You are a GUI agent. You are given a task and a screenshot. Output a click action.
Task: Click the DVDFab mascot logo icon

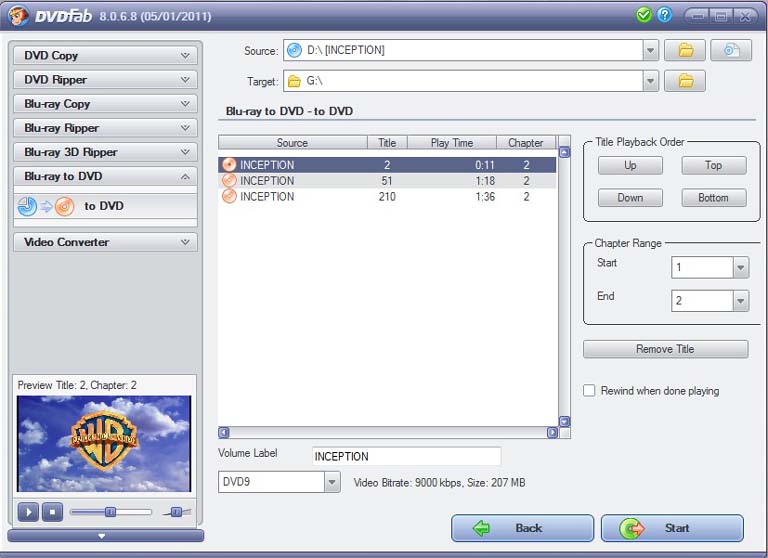pyautogui.click(x=18, y=15)
